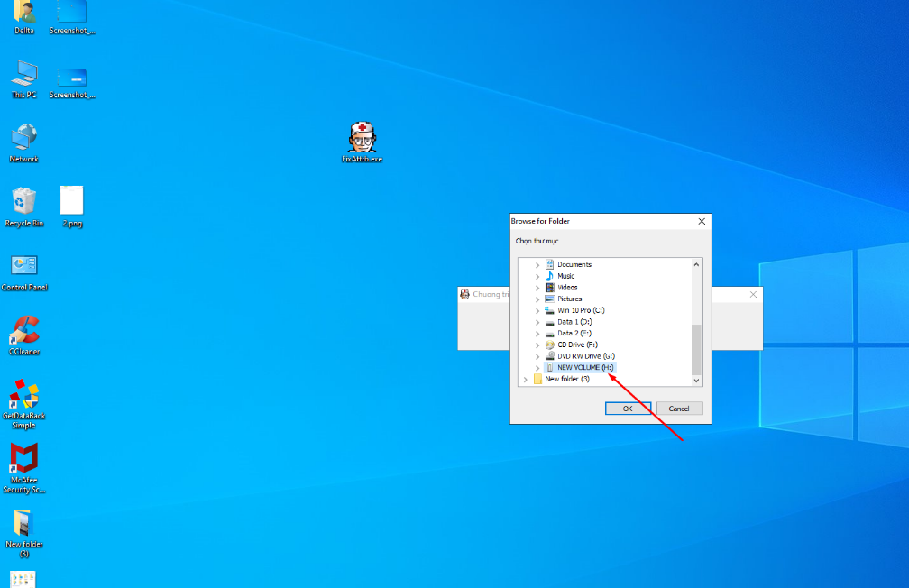Viewport: 909px width, 588px height.
Task: Select Music label in folder tree
Action: 565,276
